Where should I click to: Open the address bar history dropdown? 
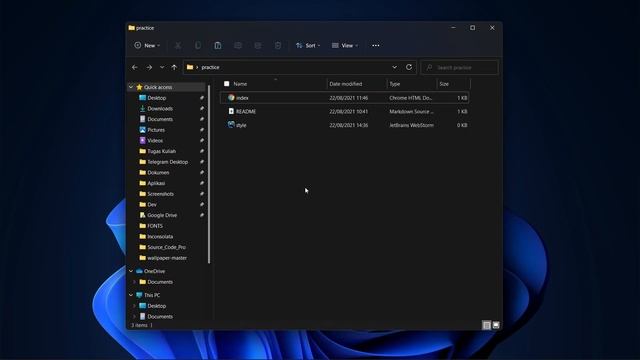click(x=394, y=67)
